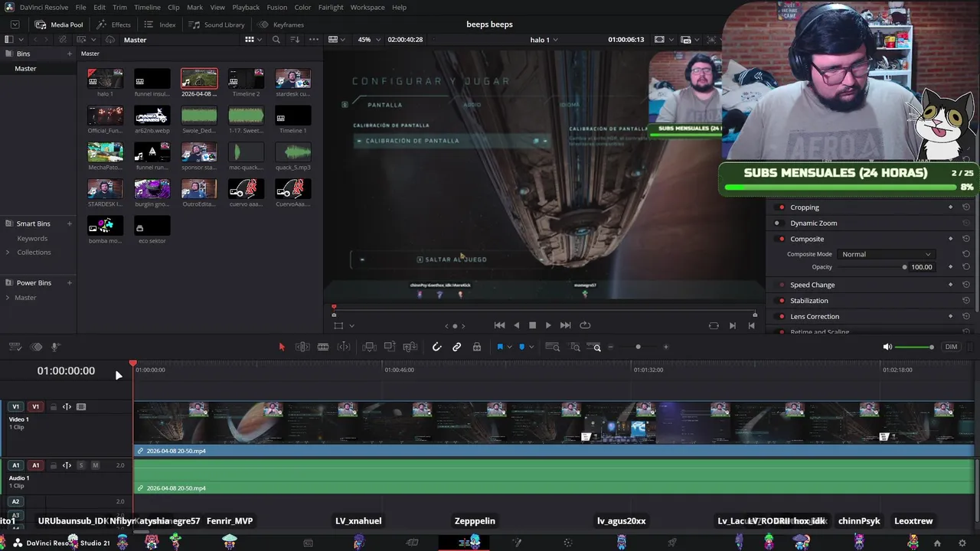Click the Overwrite Clip edit icon

pos(390,347)
